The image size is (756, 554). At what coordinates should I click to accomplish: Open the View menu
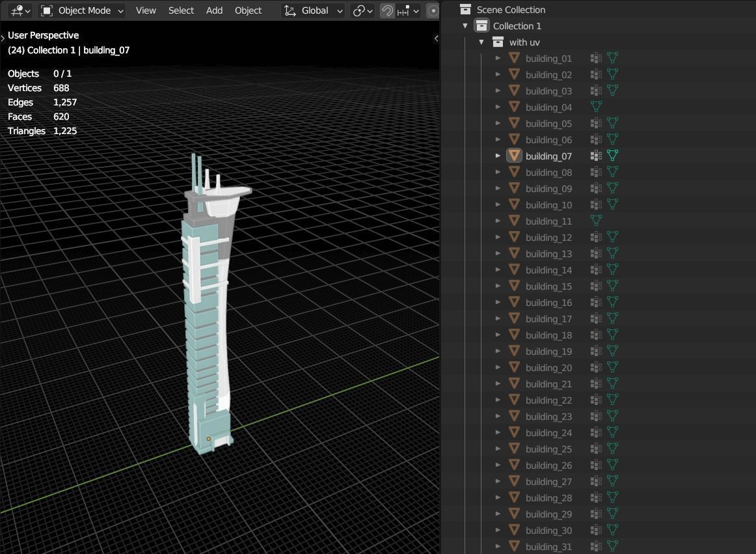tap(146, 10)
